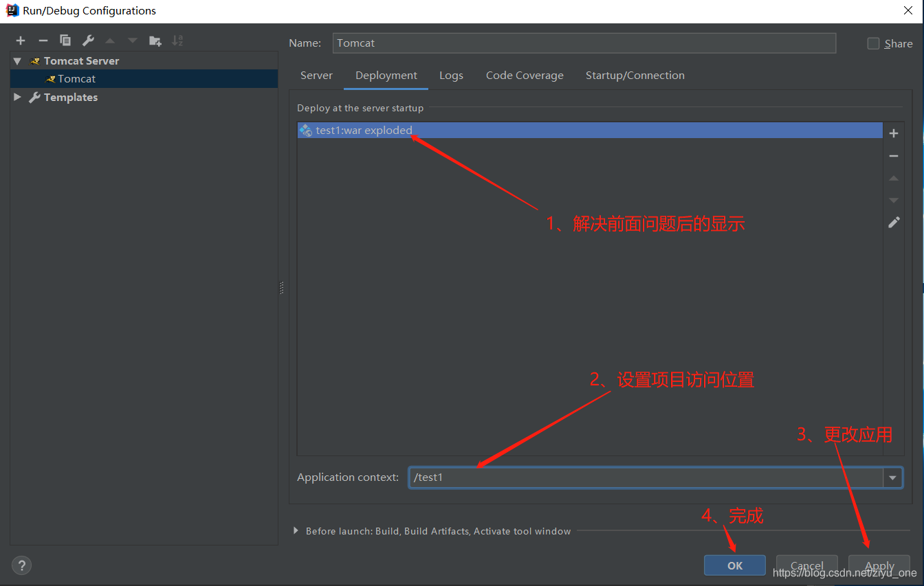Move configuration down in the left toolbar
This screenshot has width=924, height=586.
(132, 41)
